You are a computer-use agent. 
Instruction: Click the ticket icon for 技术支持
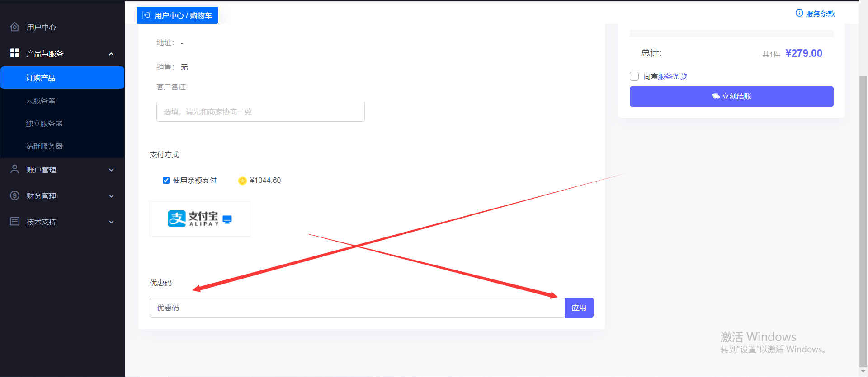coord(14,221)
